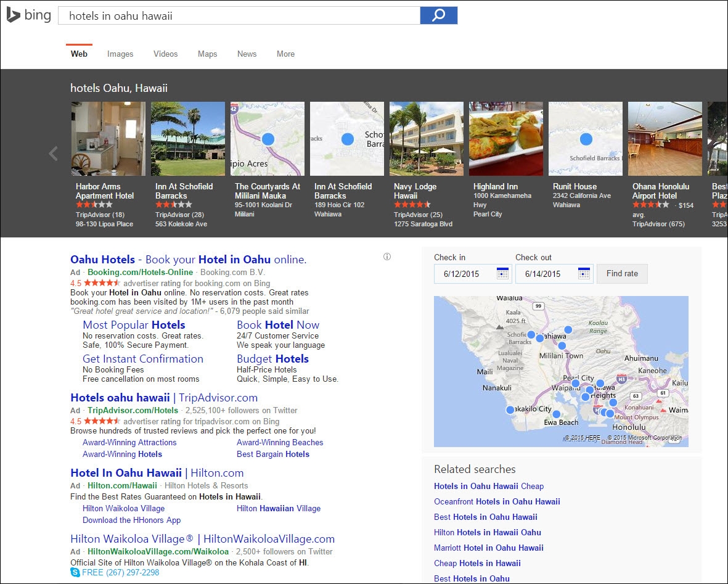728x584 pixels.
Task: Open the Check in calendar icon
Action: [x=502, y=273]
